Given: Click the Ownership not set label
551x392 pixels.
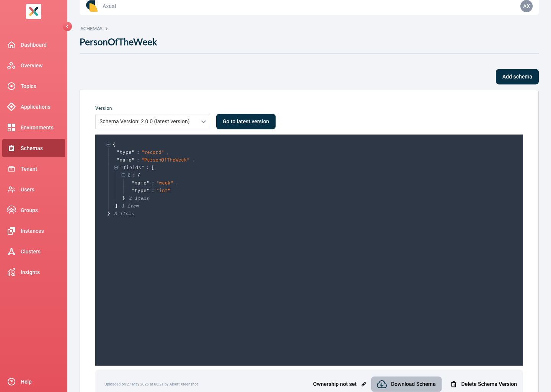Looking at the screenshot, I should tap(335, 384).
